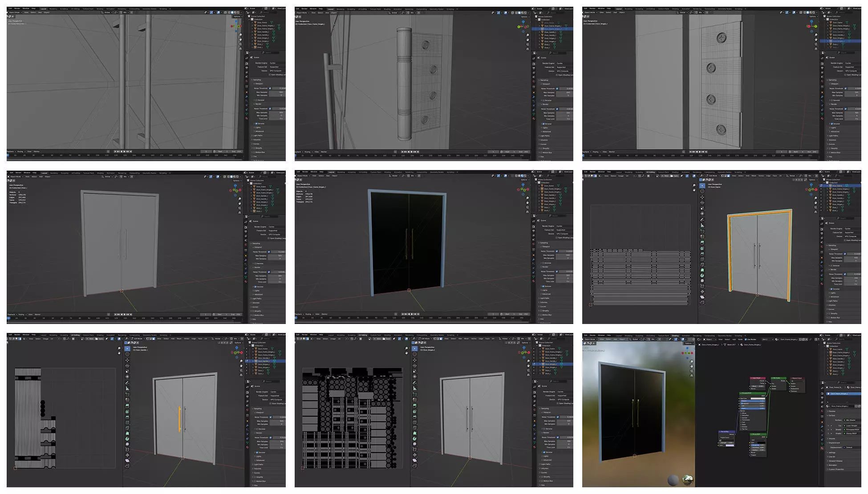The height and width of the screenshot is (494, 868).
Task: Open Surface Mix Shader dropdown in Shading workspace screenshot
Action: pos(852,420)
